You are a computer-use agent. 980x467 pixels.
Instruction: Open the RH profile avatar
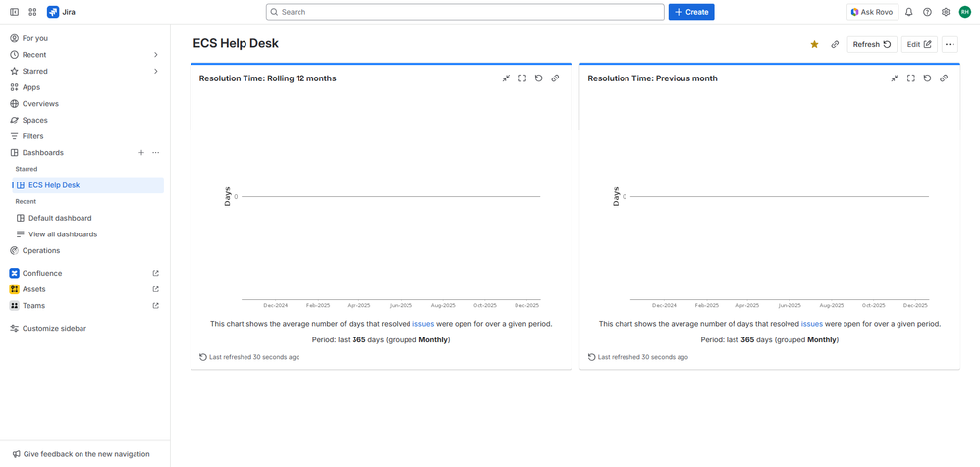[964, 12]
